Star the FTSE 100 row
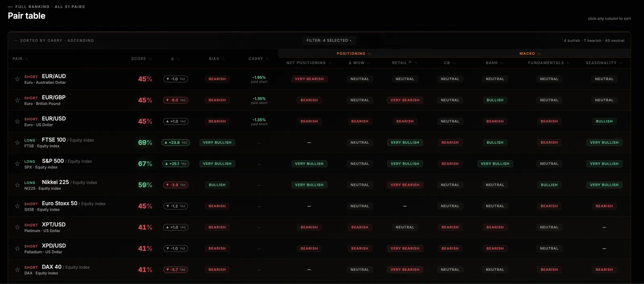 pos(17,143)
